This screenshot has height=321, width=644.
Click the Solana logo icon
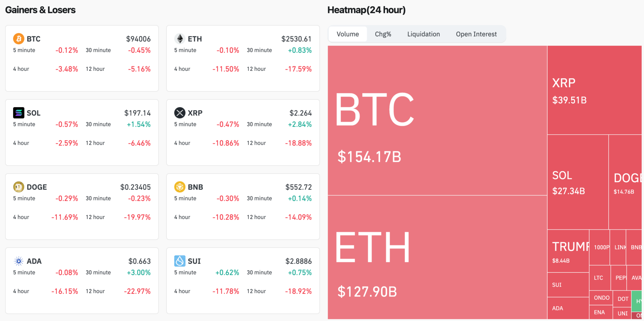(x=18, y=113)
